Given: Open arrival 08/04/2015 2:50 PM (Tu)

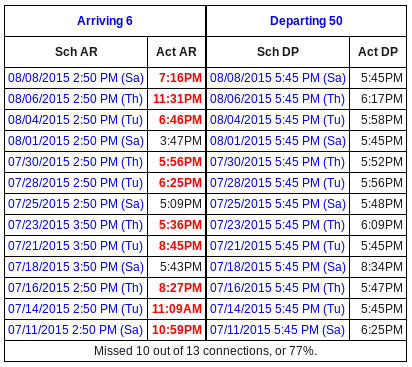Looking at the screenshot, I should pos(75,120).
